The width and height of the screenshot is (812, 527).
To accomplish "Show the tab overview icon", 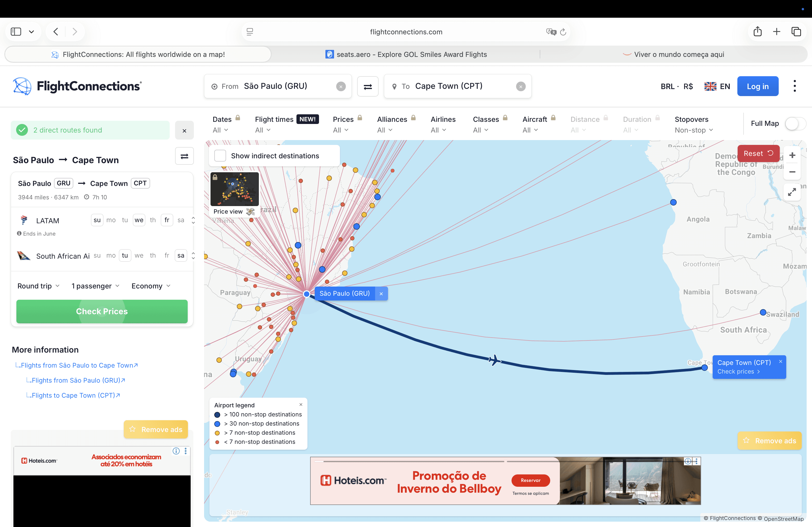I will 796,32.
